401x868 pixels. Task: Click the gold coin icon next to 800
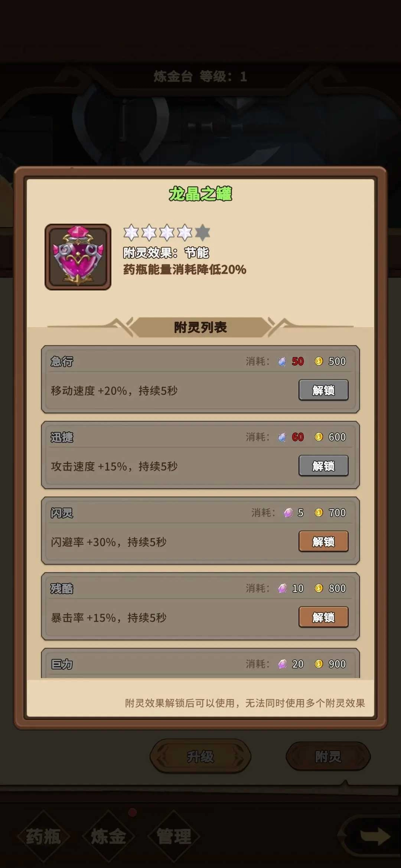pos(319,588)
